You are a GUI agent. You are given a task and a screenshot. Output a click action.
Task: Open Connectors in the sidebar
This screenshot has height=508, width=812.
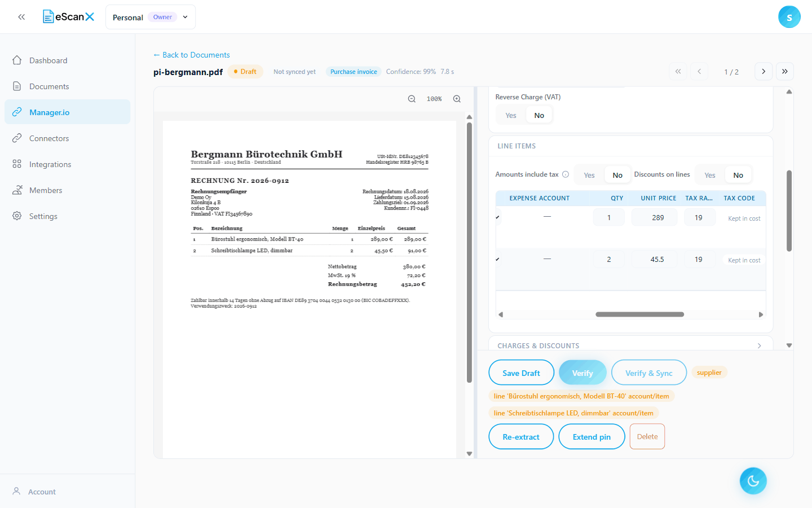point(67,138)
